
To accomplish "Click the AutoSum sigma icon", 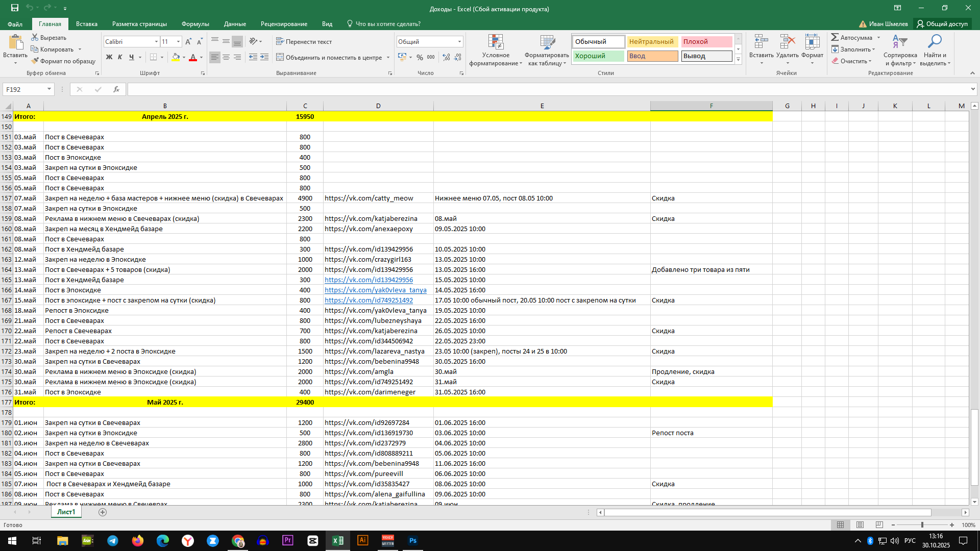I will tap(835, 37).
